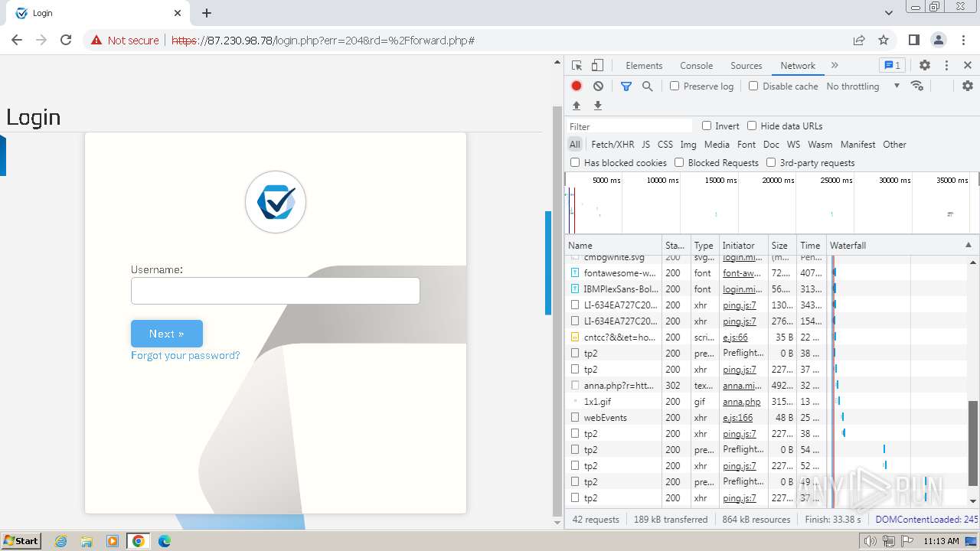Open the Chrome profile avatar
980x551 pixels.
point(939,40)
